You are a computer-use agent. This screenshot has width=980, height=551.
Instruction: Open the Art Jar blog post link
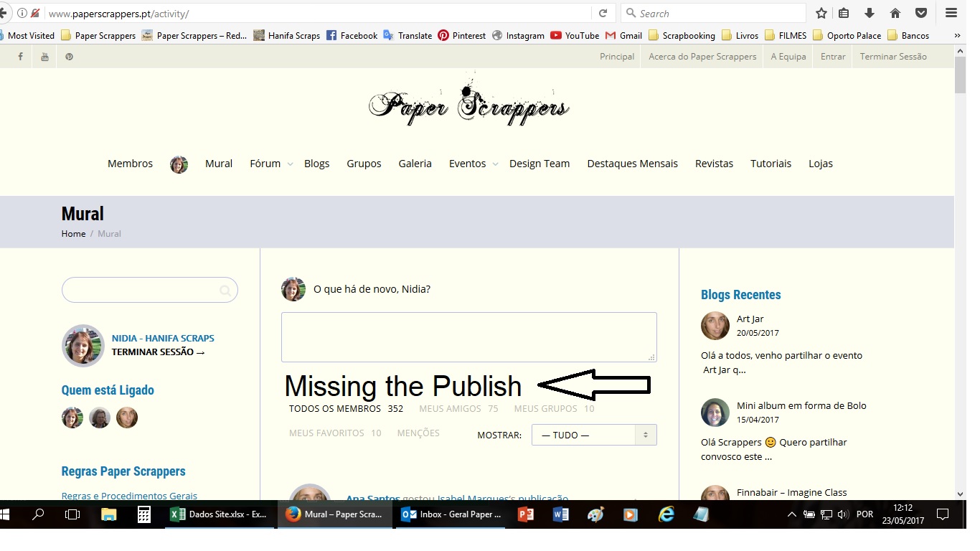point(750,319)
